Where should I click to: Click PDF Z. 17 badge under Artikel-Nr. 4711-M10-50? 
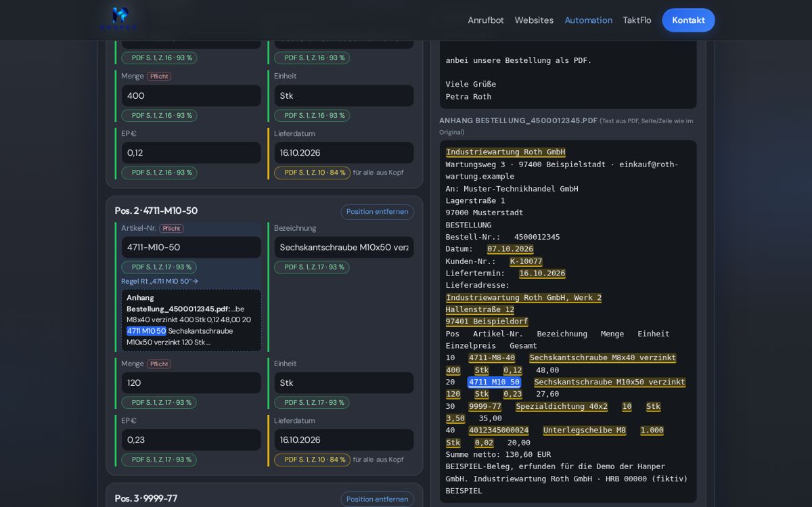pyautogui.click(x=159, y=267)
